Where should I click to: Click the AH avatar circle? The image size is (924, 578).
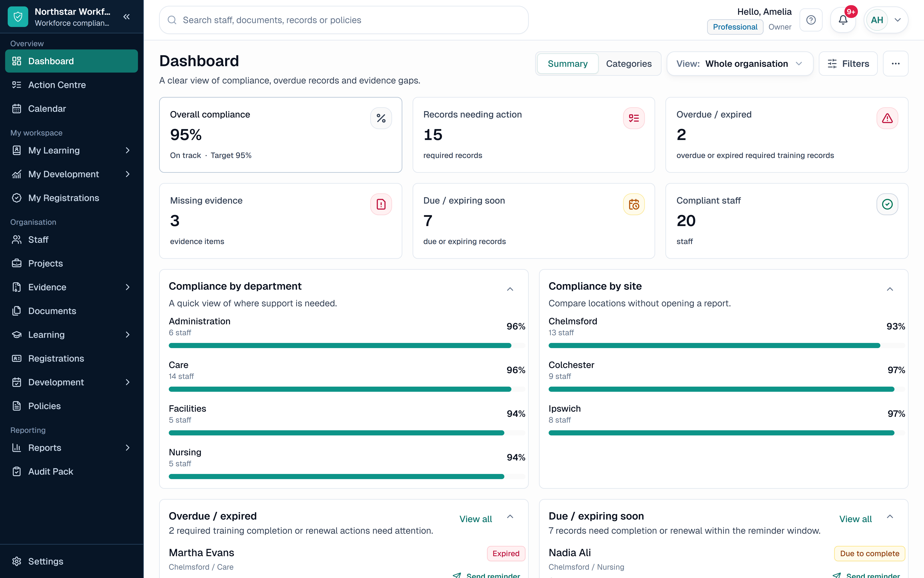click(877, 20)
